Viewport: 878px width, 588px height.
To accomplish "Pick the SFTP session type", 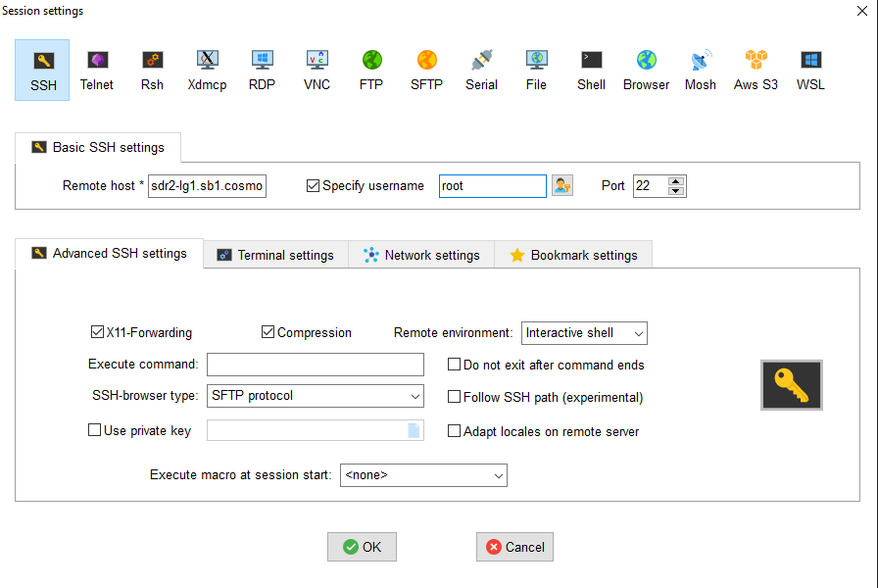I will click(x=426, y=70).
